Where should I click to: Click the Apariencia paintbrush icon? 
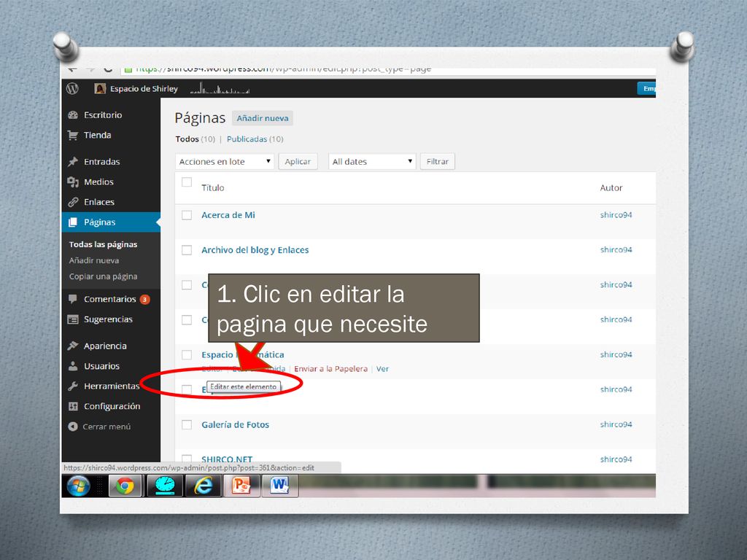73,346
